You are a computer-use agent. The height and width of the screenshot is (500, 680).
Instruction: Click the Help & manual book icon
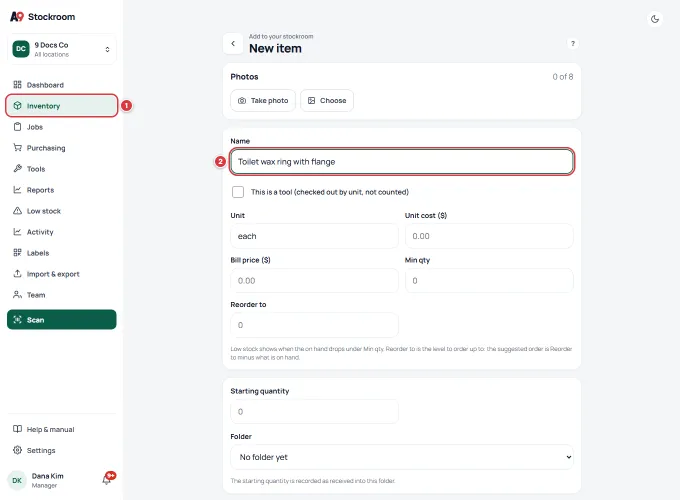pyautogui.click(x=17, y=429)
